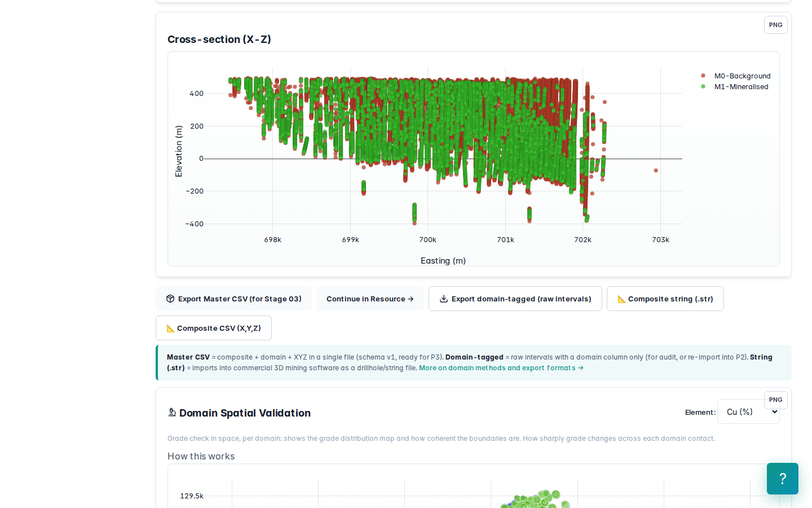Open More on domain methods link
Viewport: 812px width, 508px height.
click(501, 368)
